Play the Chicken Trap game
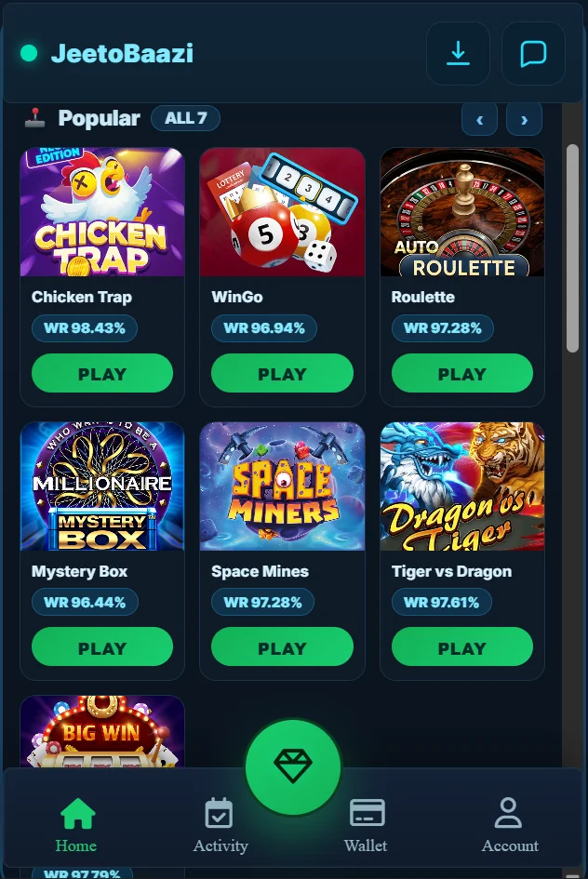The width and height of the screenshot is (588, 879). coord(102,373)
